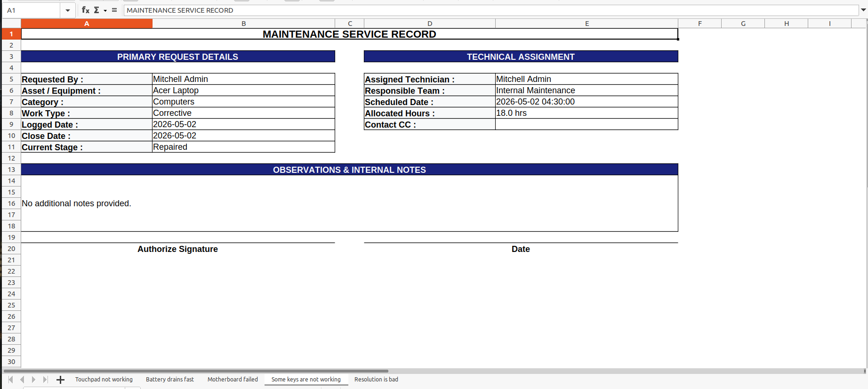Expand the formula bar arrow at right

point(863,10)
